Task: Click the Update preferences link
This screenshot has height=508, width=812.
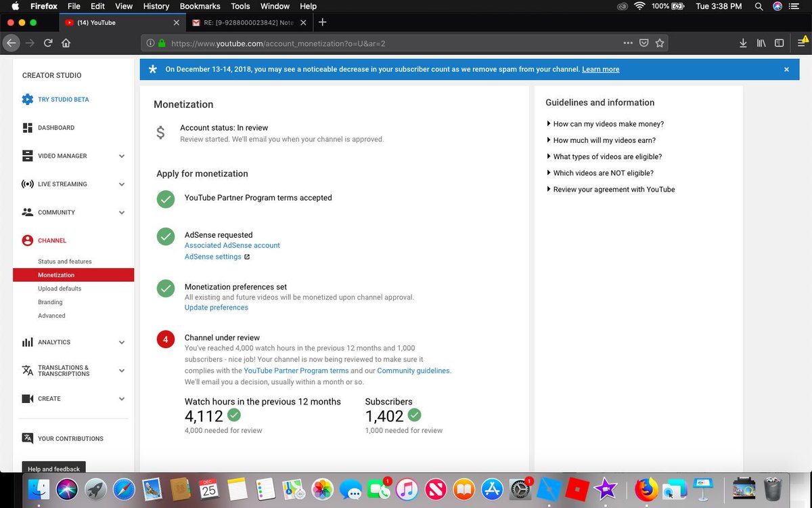Action: tap(217, 308)
